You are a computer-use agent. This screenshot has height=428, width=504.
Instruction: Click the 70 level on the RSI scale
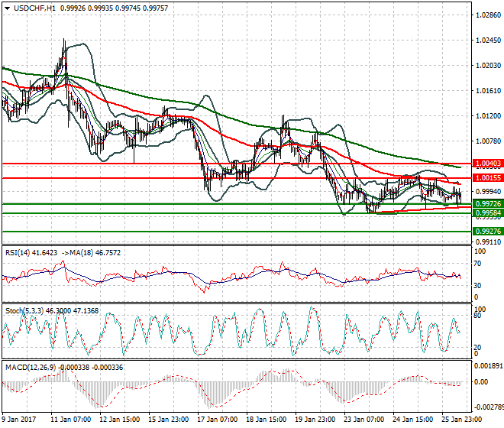click(479, 264)
